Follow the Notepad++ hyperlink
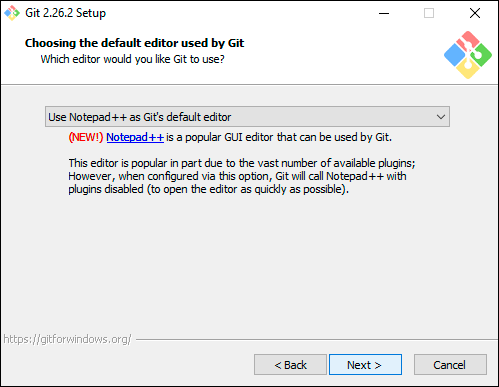Viewport: 499px width, 387px height. 135,137
